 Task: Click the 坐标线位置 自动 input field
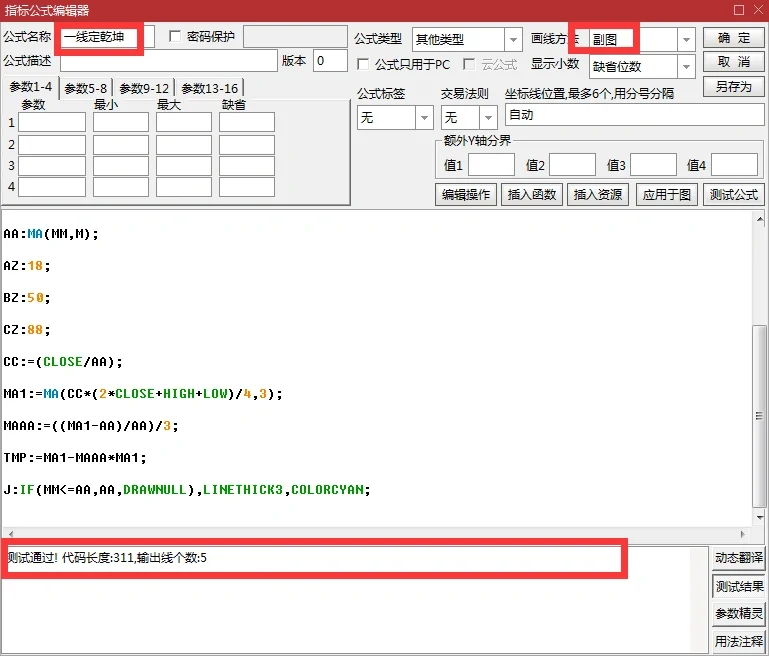click(x=635, y=116)
